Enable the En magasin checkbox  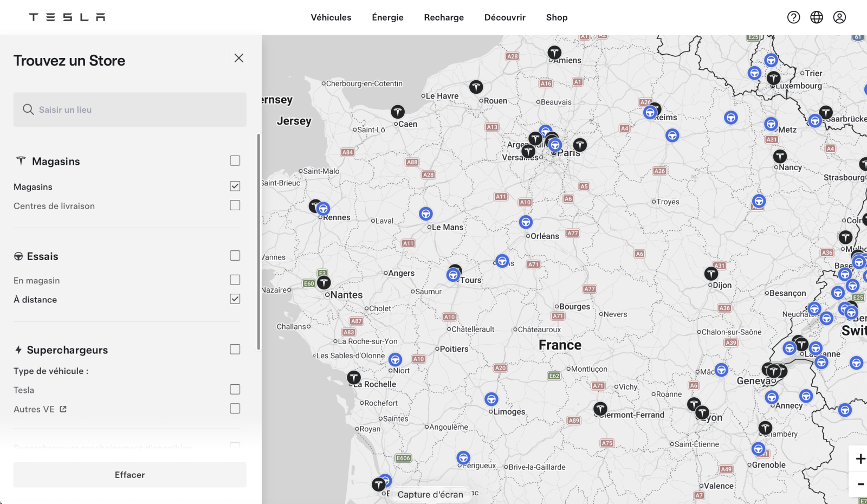pos(235,280)
